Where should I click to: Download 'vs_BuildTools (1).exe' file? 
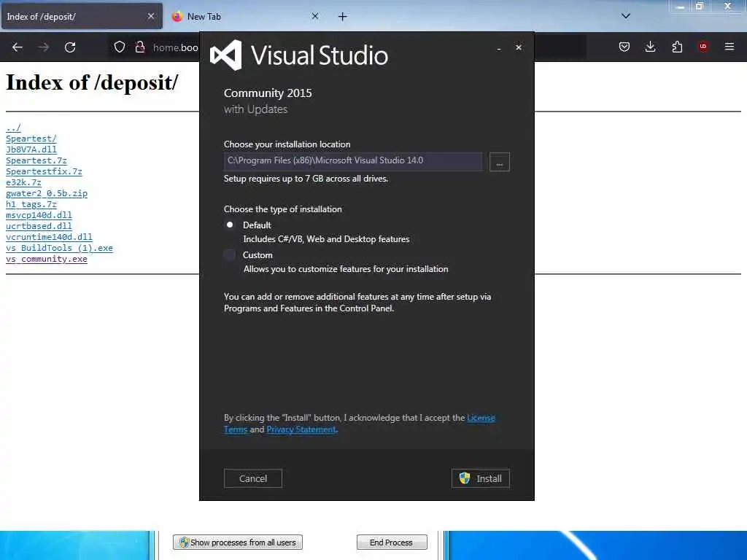60,248
